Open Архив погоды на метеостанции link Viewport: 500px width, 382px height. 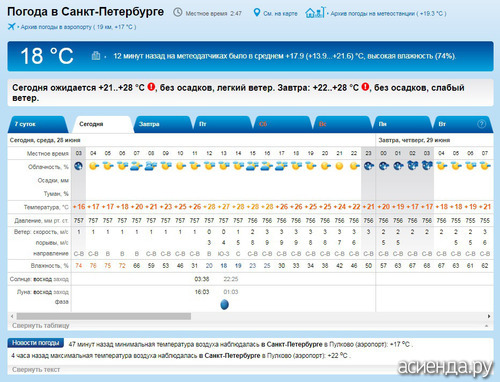[388, 13]
